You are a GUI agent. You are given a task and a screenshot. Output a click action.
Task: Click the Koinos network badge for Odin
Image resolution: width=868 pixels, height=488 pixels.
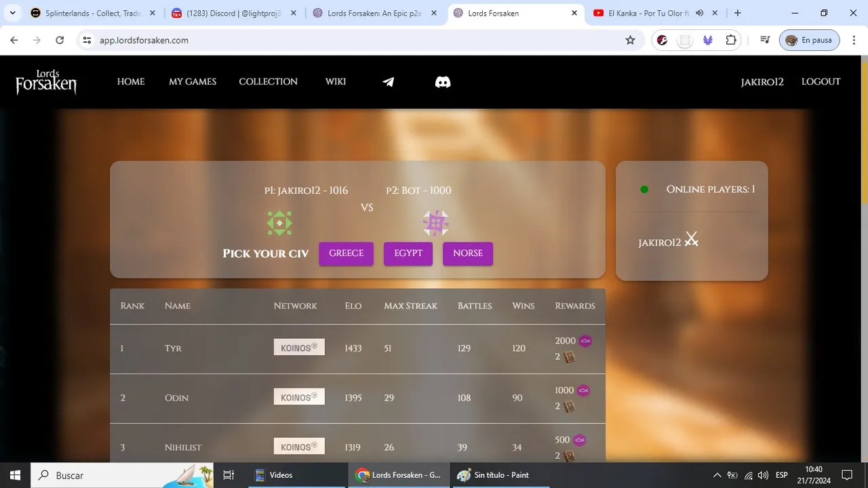point(299,396)
